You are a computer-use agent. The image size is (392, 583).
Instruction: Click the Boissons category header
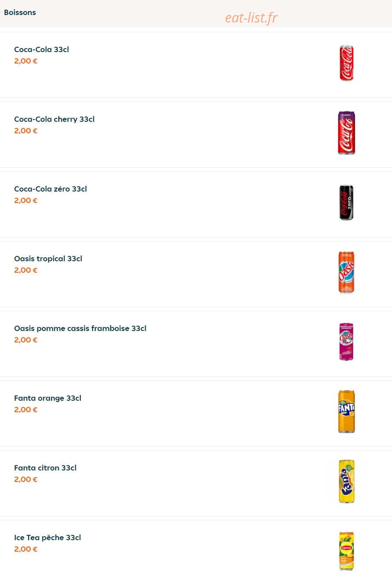[x=20, y=12]
